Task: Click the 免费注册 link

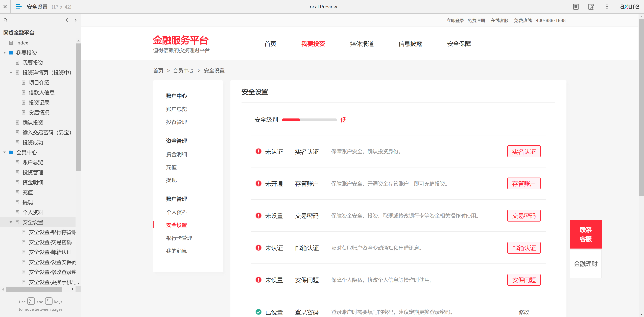Action: pos(476,20)
